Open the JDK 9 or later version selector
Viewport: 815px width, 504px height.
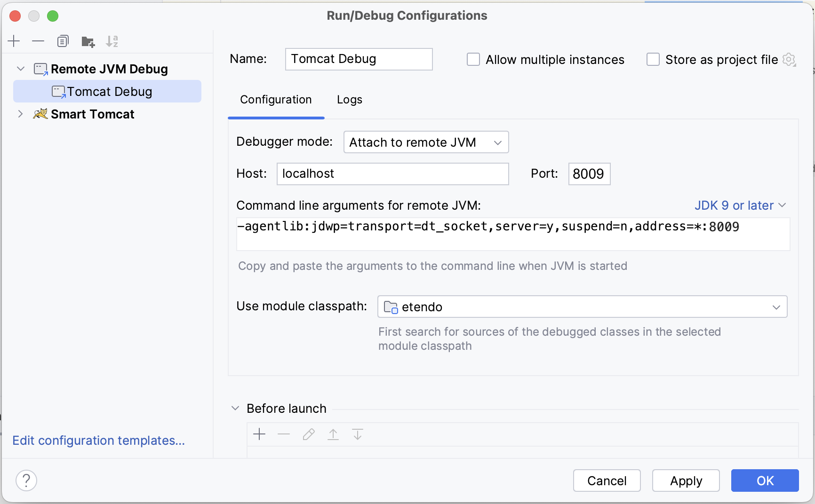pyautogui.click(x=740, y=205)
